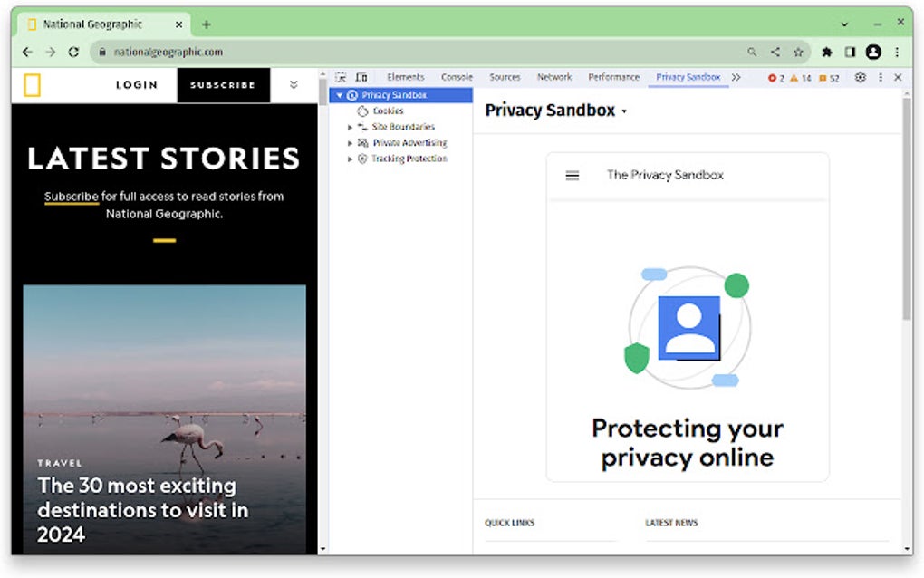The image size is (924, 578).
Task: Click the LOGIN button
Action: 137,84
